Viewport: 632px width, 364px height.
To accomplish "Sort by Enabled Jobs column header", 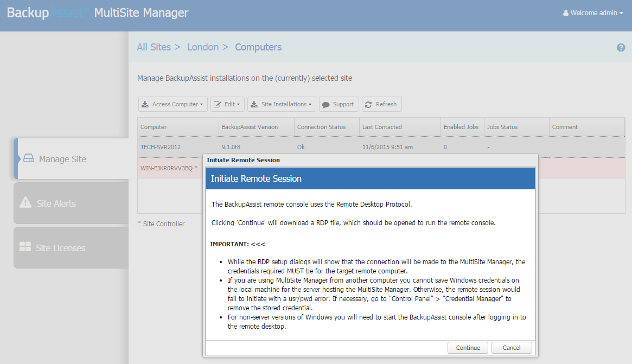I will [462, 127].
